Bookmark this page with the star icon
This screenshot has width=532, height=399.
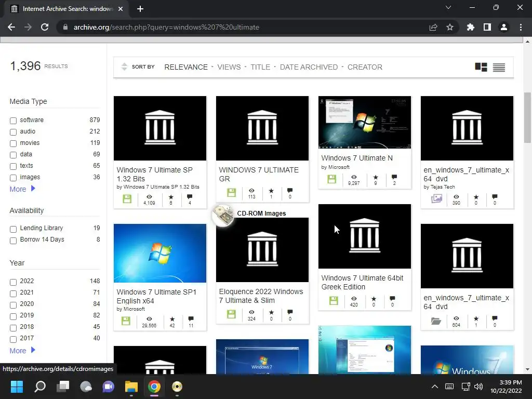[449, 27]
